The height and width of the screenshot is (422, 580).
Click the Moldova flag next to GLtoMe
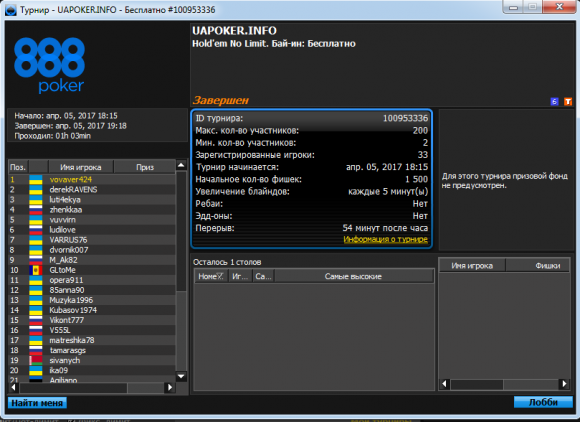pos(36,270)
